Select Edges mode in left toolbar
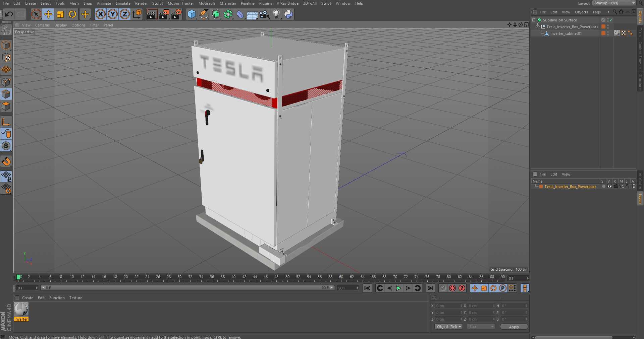 [x=6, y=94]
